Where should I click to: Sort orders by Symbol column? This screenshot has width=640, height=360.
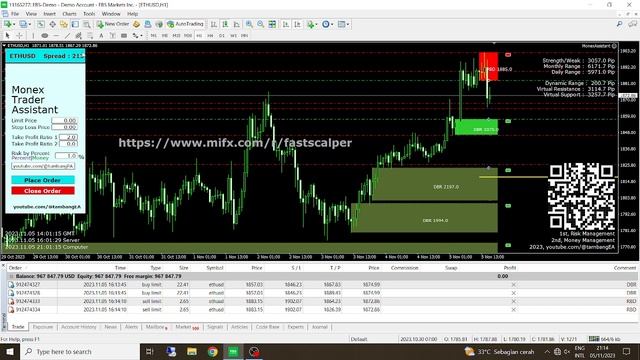click(x=215, y=268)
